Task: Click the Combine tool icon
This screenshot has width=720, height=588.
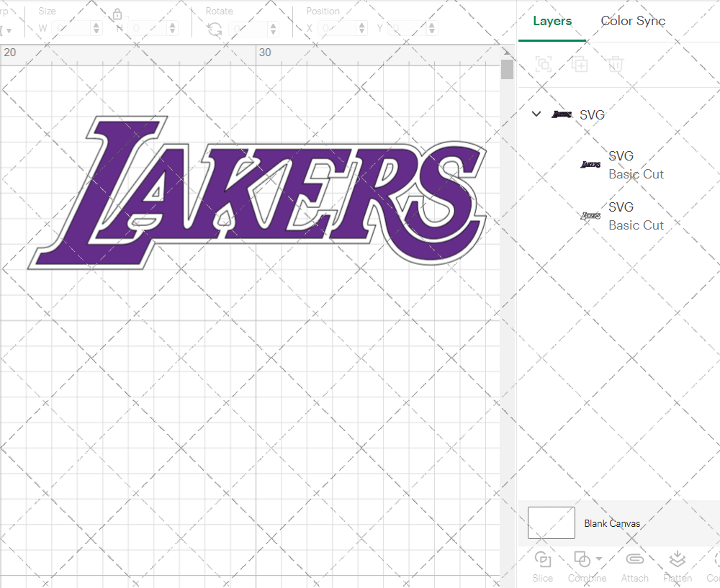Action: point(582,560)
